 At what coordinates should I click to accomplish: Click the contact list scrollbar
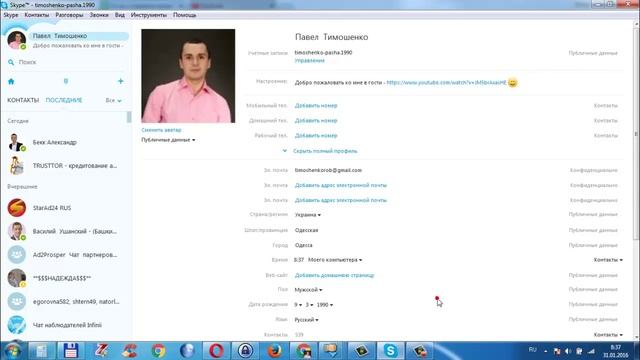129,117
